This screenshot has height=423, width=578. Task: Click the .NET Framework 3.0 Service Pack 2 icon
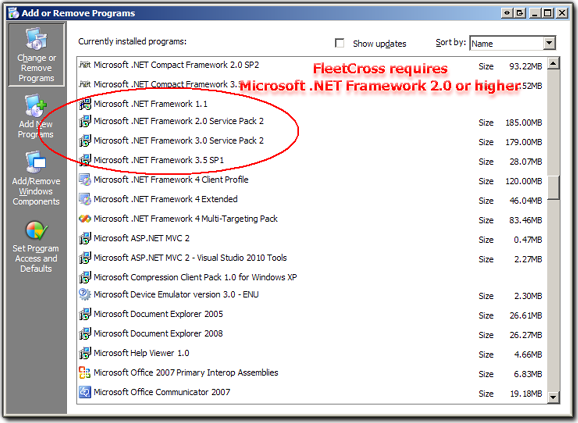85,140
